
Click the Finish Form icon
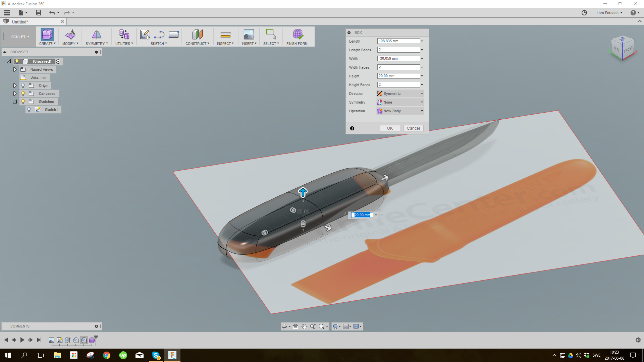pyautogui.click(x=298, y=35)
